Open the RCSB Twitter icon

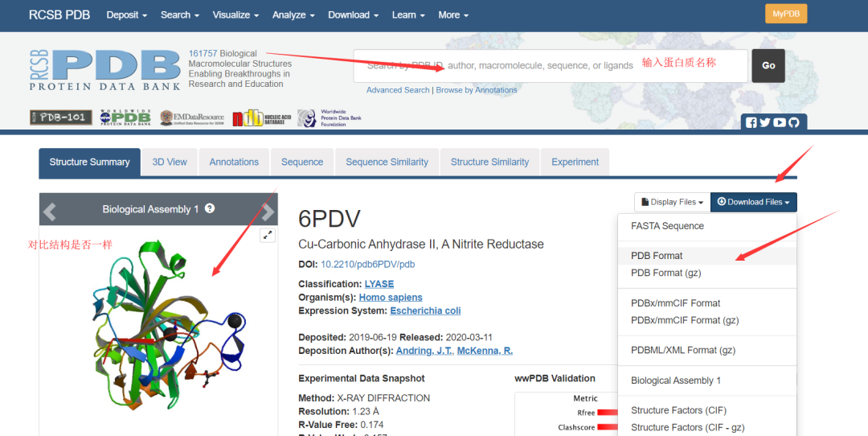765,122
